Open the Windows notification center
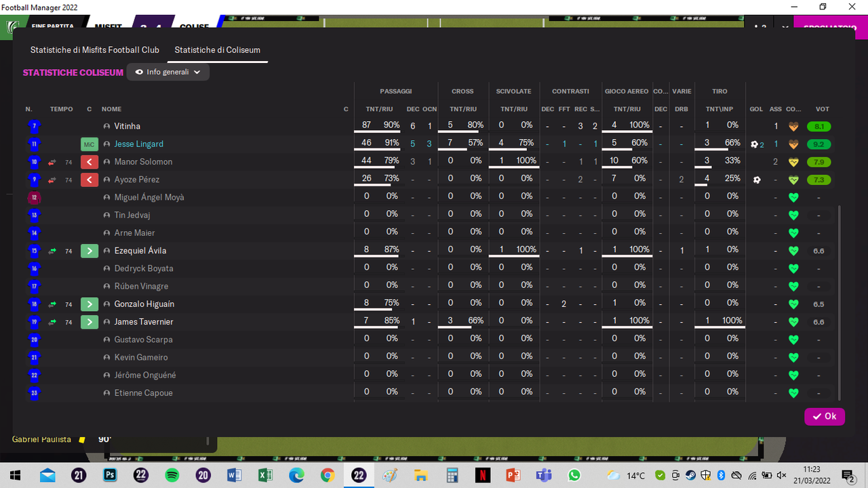Viewport: 868px width, 488px height. tap(848, 475)
